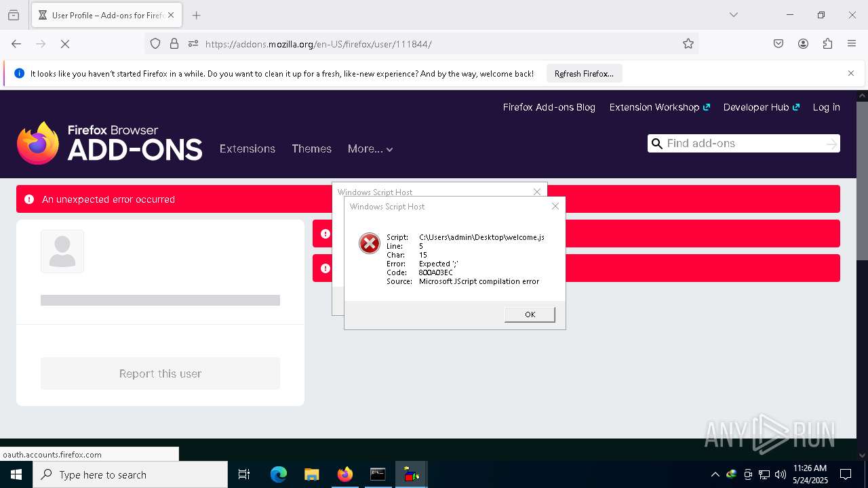Open Firefox View tab list icon

tap(14, 15)
